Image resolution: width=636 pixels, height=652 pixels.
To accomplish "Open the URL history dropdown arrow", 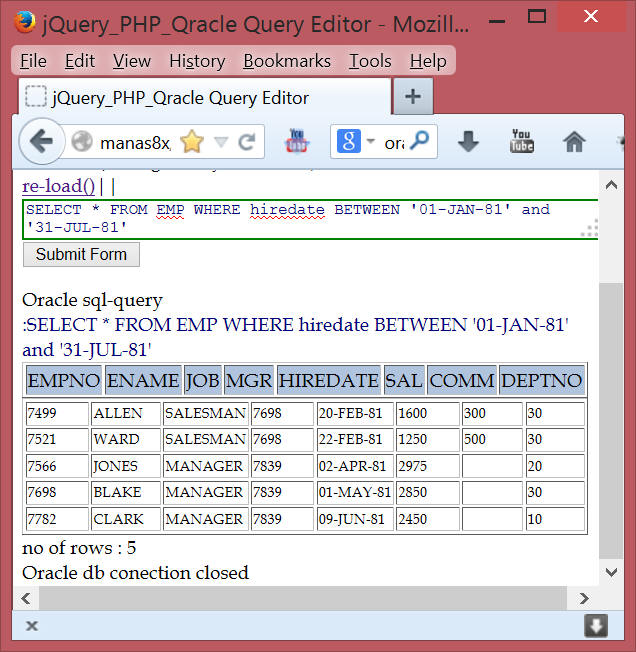I will coord(221,142).
